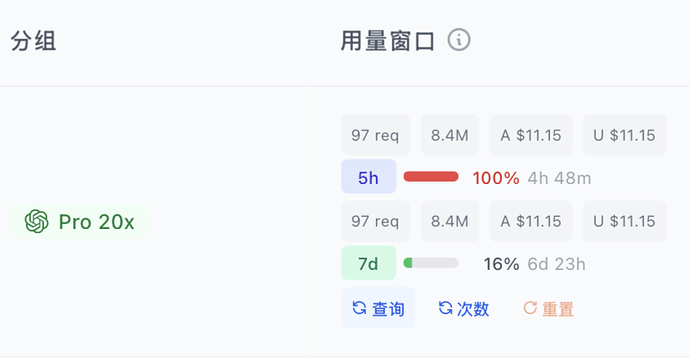This screenshot has height=364, width=690.
Task: Click the 100% usage value
Action: (x=495, y=178)
